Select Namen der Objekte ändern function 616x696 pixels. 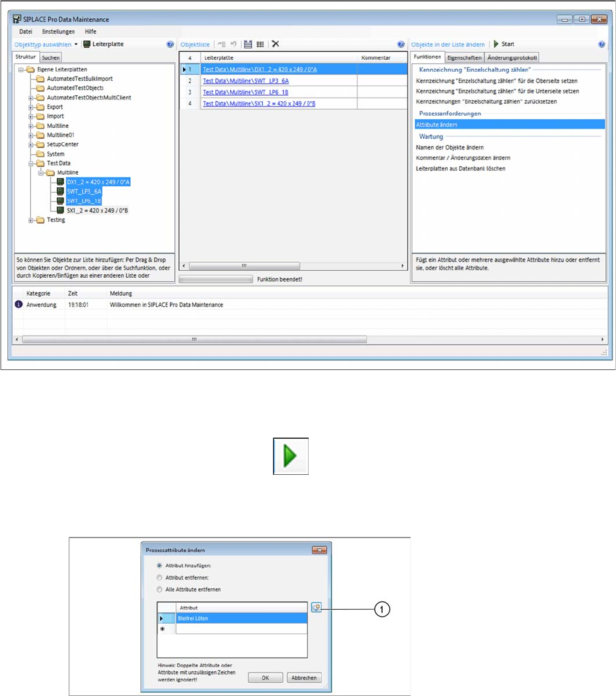(450, 148)
